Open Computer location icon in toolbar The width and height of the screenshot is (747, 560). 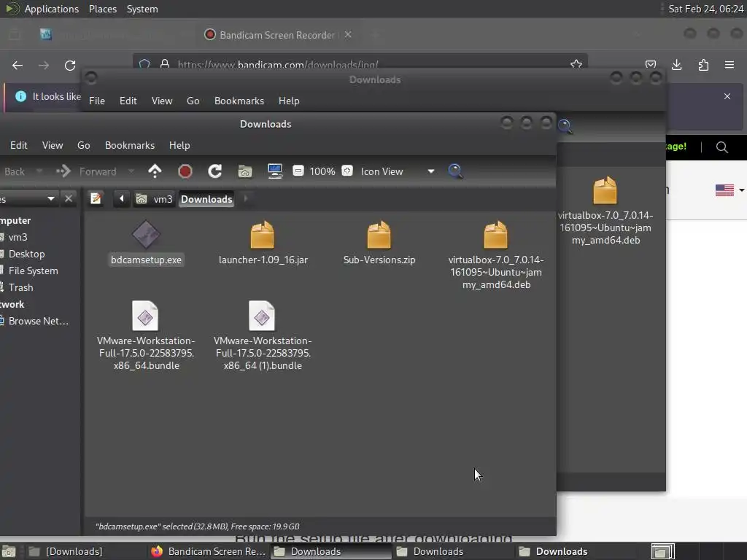point(275,171)
